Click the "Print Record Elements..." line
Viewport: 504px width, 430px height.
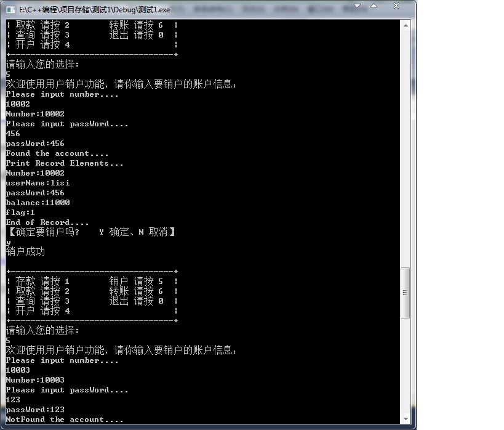(x=64, y=163)
